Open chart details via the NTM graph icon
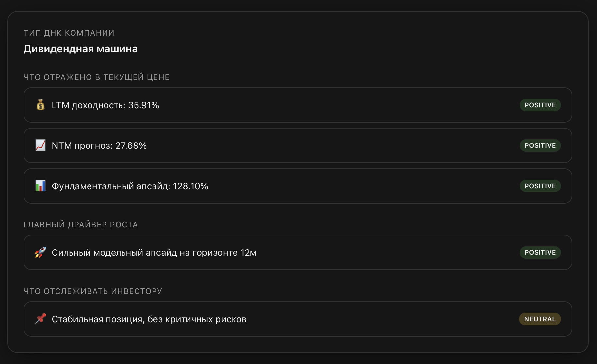Image resolution: width=597 pixels, height=364 pixels. [x=40, y=145]
